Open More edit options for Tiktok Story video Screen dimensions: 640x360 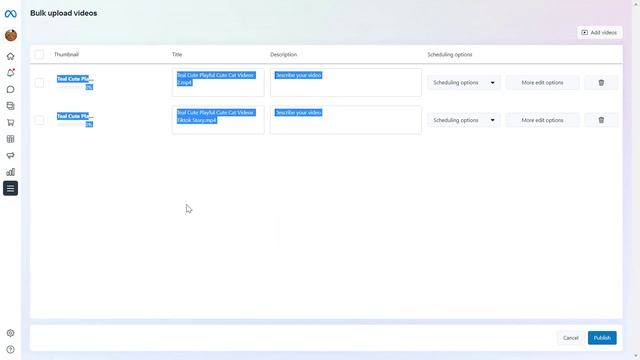click(x=542, y=120)
